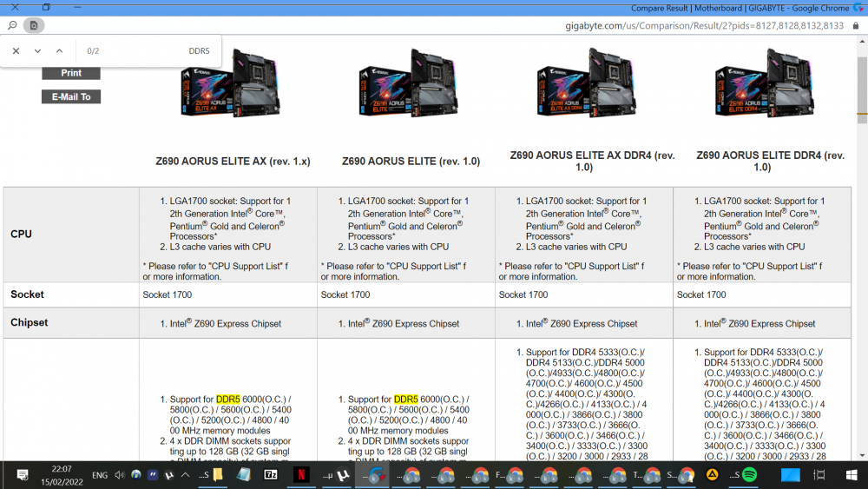This screenshot has height=489, width=868.
Task: Click DDR4 5333 support text in ELITE AX DDR4 column
Action: 584,353
